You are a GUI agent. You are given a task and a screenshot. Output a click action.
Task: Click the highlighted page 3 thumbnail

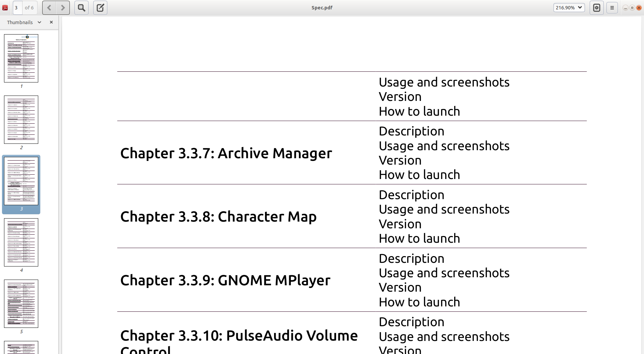[21, 181]
